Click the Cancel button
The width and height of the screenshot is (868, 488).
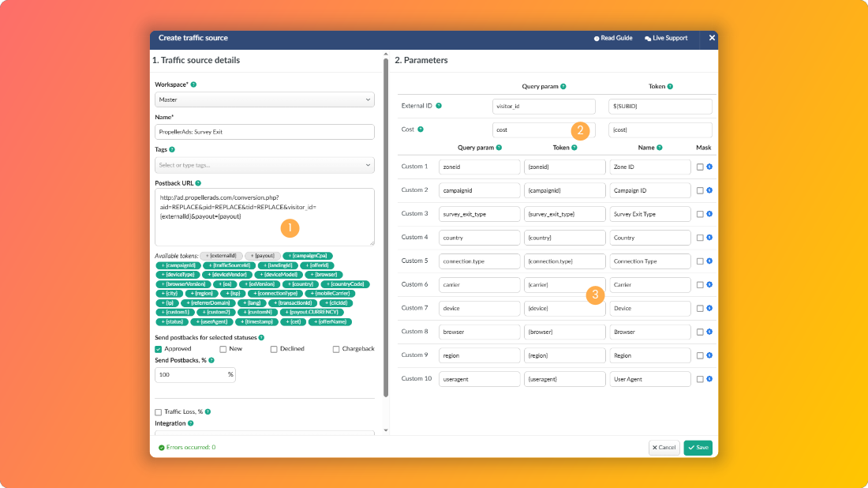point(664,448)
